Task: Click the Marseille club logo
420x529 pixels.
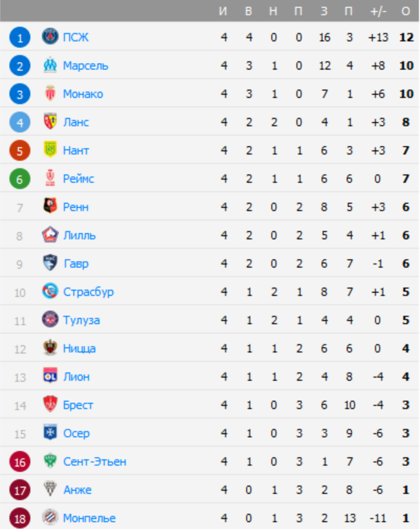Action: tap(50, 65)
